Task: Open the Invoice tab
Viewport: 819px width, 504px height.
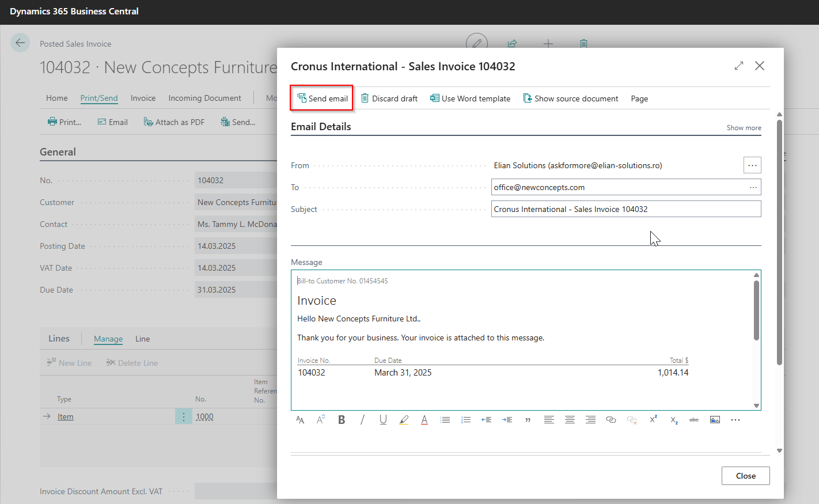Action: [x=143, y=98]
